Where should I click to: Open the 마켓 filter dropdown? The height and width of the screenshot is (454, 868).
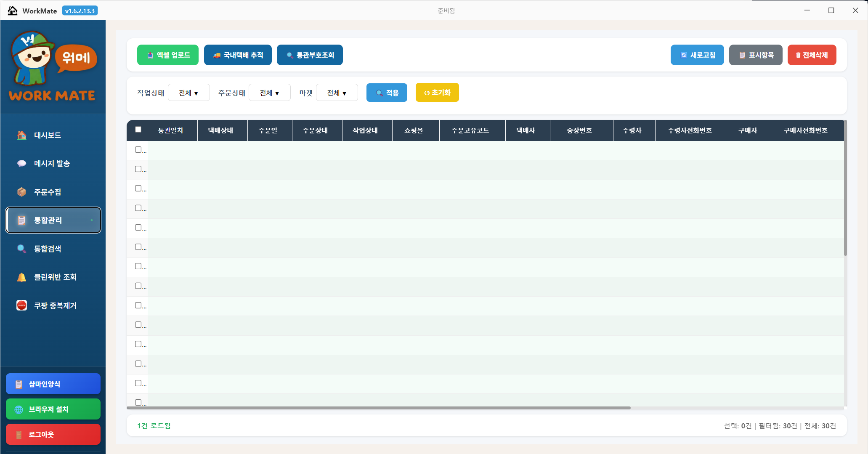click(x=337, y=93)
